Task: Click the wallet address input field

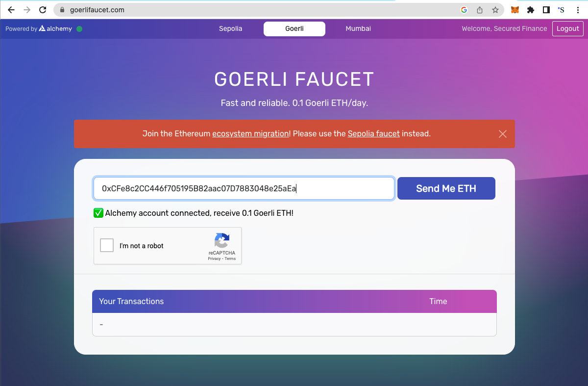Action: (x=244, y=188)
